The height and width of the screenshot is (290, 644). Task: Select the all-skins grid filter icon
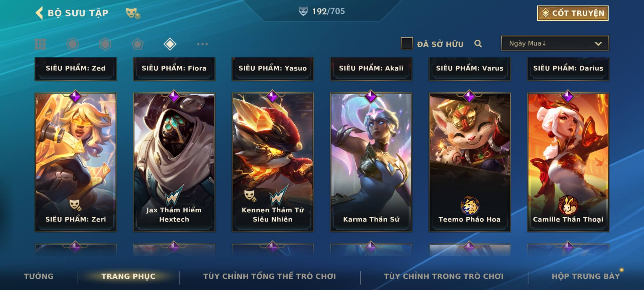tap(40, 44)
